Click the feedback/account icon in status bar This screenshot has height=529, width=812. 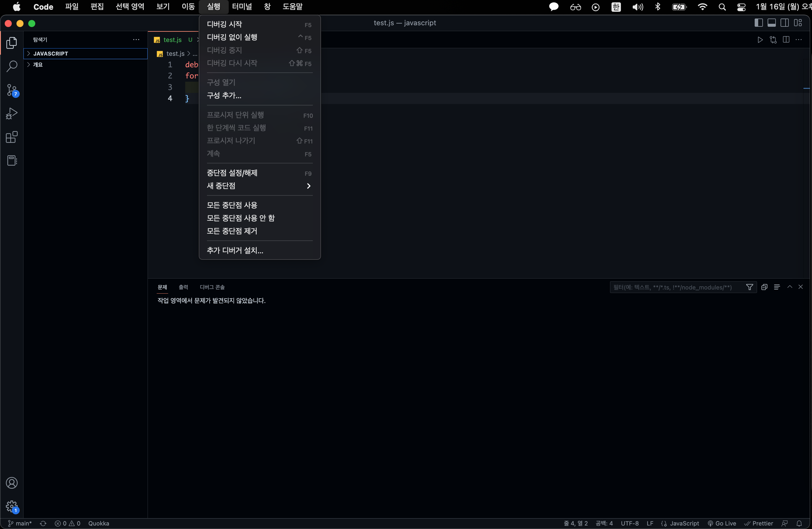(x=785, y=523)
